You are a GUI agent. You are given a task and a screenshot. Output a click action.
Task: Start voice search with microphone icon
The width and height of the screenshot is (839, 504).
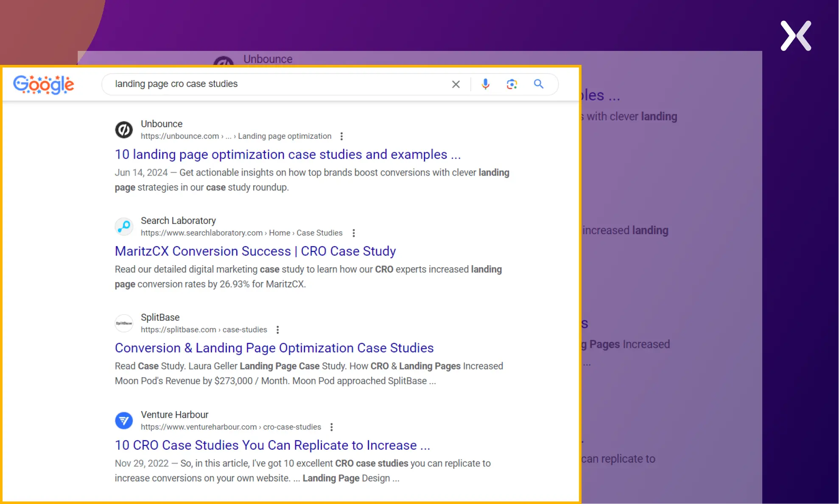485,84
